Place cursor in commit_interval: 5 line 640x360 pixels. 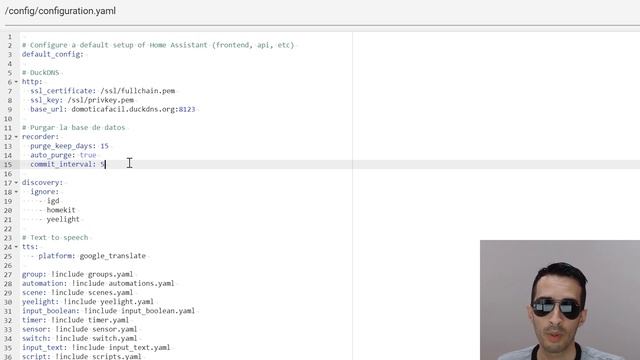pyautogui.click(x=68, y=164)
